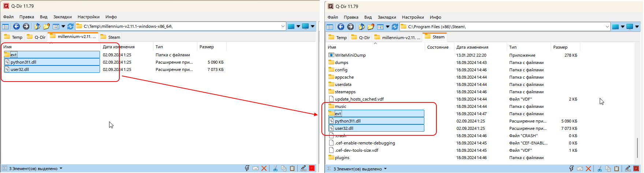Click the Back arrow in left window
This screenshot has height=173, width=644.
click(16, 26)
